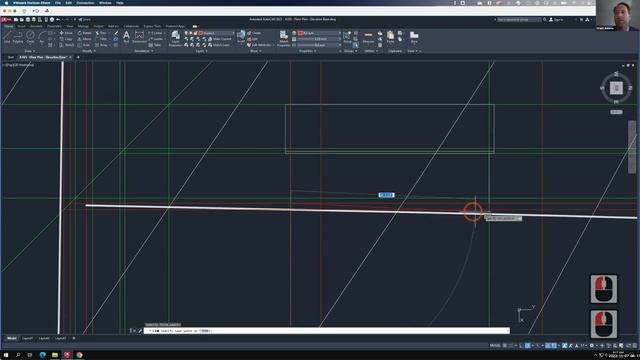Click Create block button

[254, 33]
